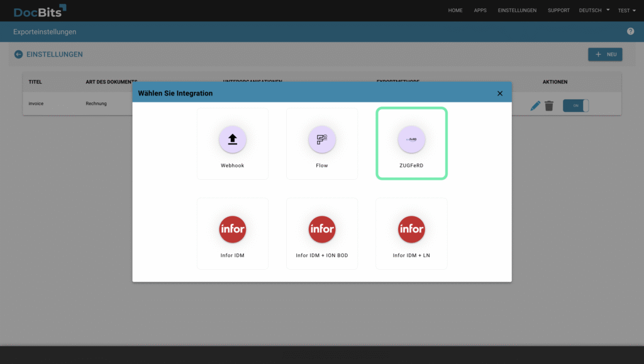Click the ZUGFeRD label text
The image size is (644, 364).
411,165
